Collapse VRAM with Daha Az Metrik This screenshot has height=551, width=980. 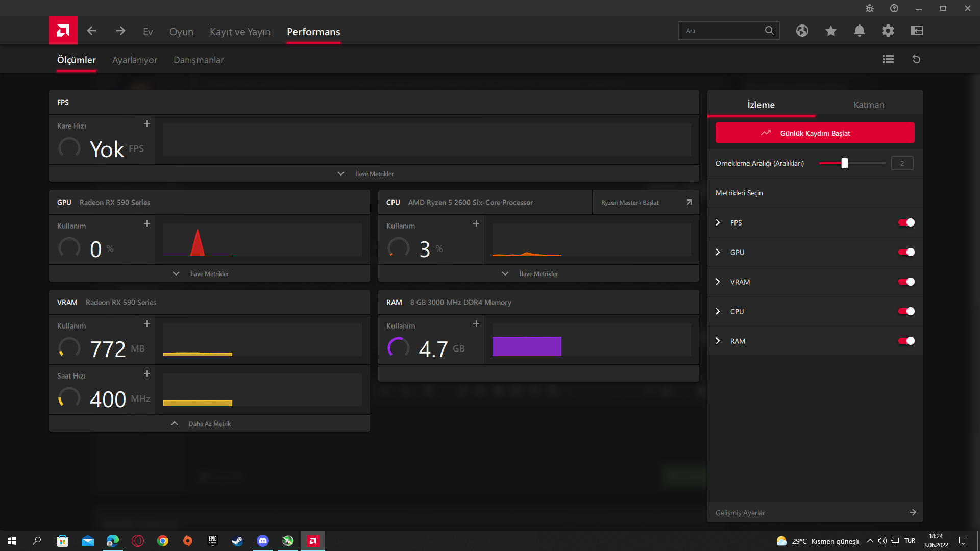click(x=209, y=423)
